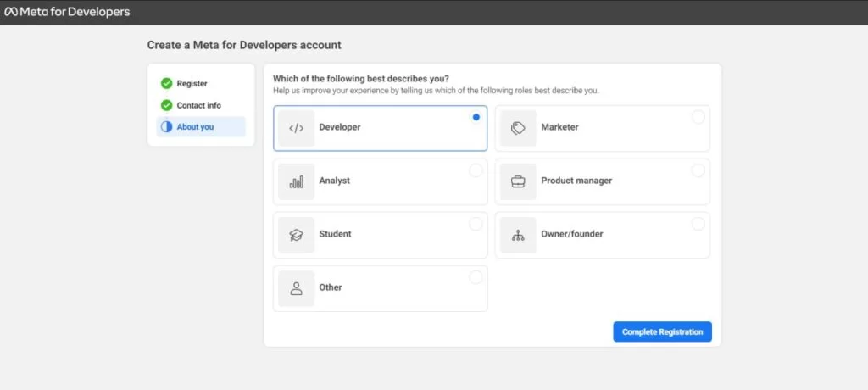The image size is (868, 390).
Task: Click the Student graduation cap icon
Action: [x=296, y=235]
